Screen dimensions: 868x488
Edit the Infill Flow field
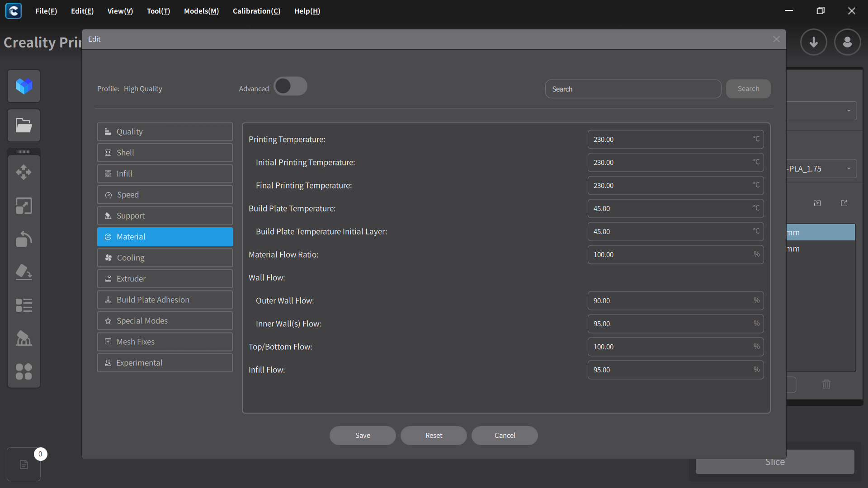[x=675, y=370]
